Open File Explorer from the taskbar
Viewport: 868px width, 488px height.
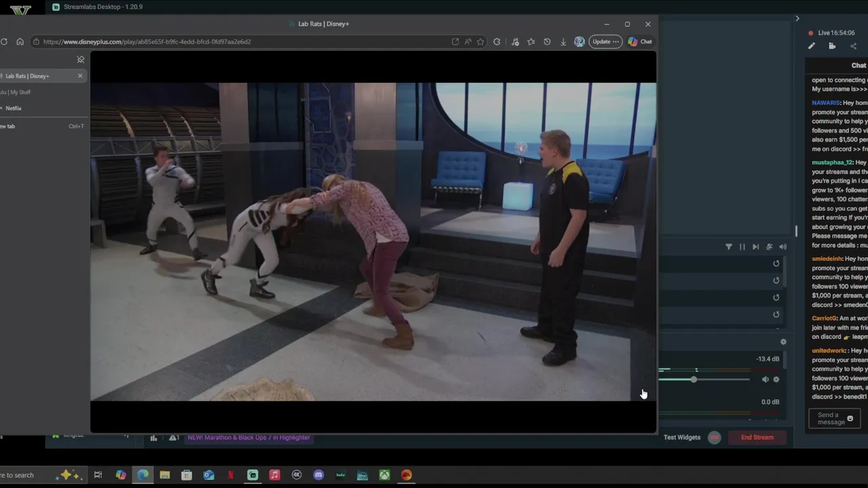165,475
